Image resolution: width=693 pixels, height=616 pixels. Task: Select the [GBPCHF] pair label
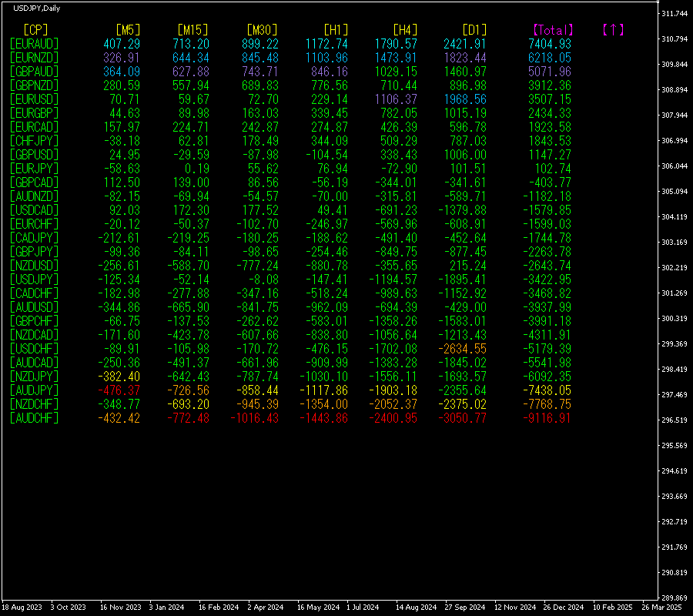(x=34, y=321)
